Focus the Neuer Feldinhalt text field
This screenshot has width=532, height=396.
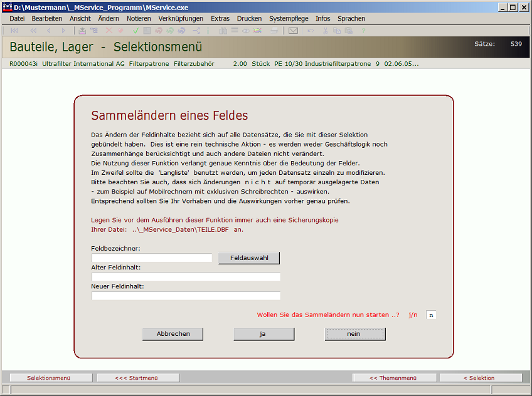186,296
